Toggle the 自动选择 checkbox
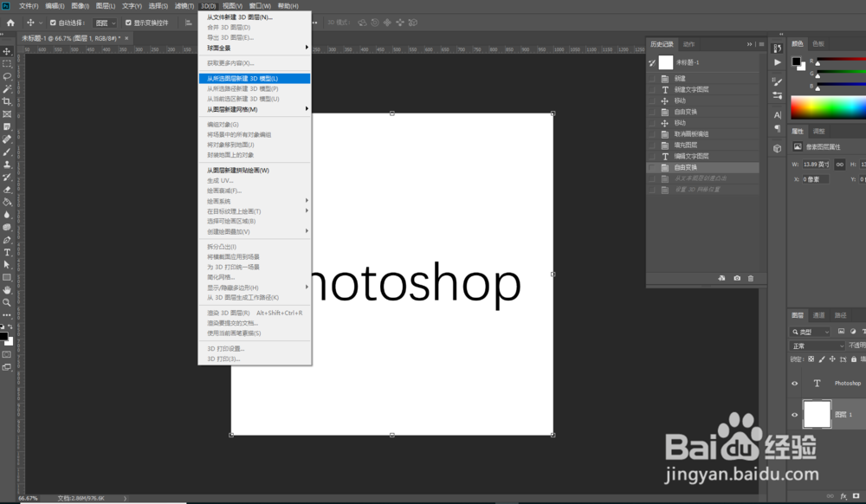The width and height of the screenshot is (866, 504). 53,23
